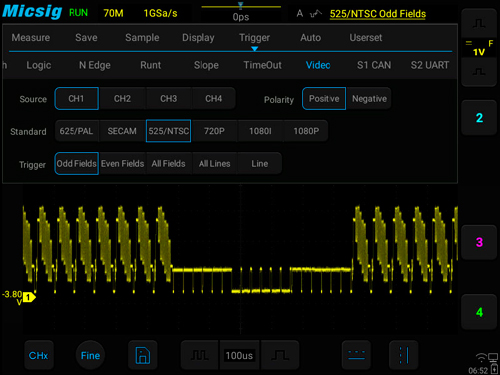Tap the RUN status indicator
This screenshot has height=375, width=500.
(x=78, y=13)
